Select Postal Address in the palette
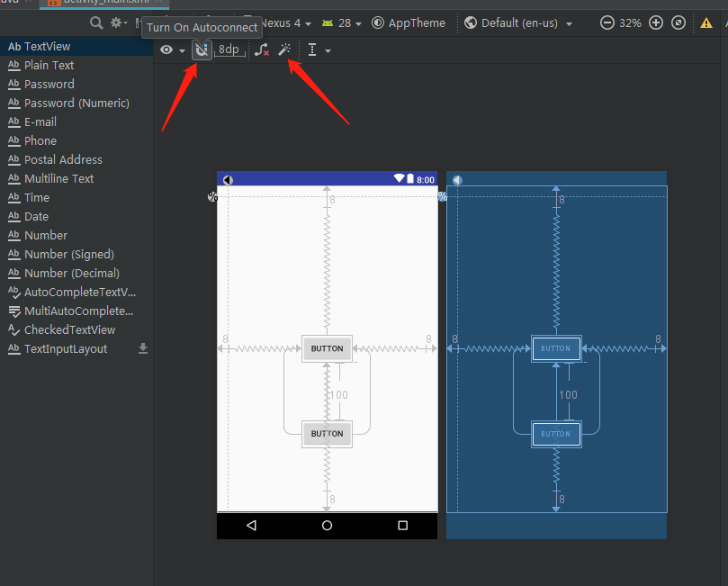The width and height of the screenshot is (728, 586). pos(76,159)
